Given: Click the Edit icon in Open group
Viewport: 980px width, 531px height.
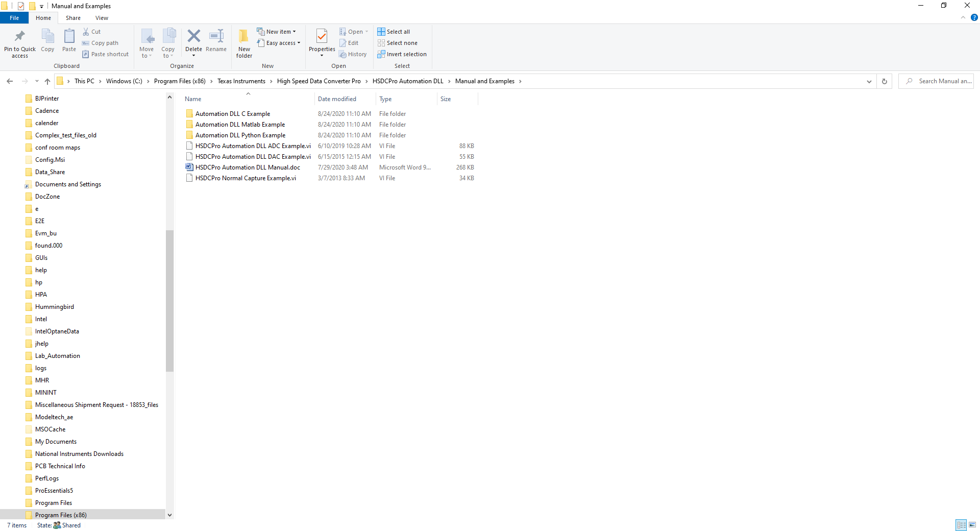Looking at the screenshot, I should pos(343,43).
